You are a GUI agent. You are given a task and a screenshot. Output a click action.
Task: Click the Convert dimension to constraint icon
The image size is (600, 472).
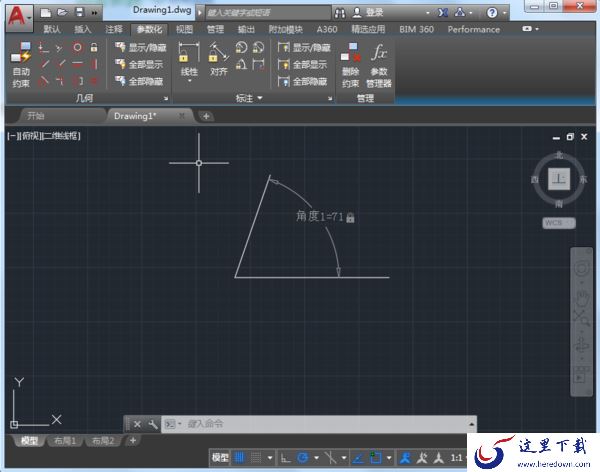tap(258, 64)
